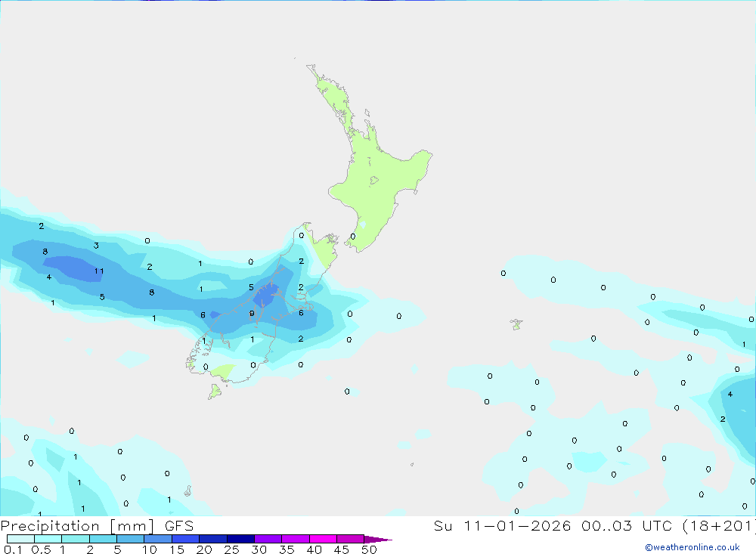Screen dimensions: 756x554
Task: Click the "GFS" model label
Action: [x=179, y=526]
